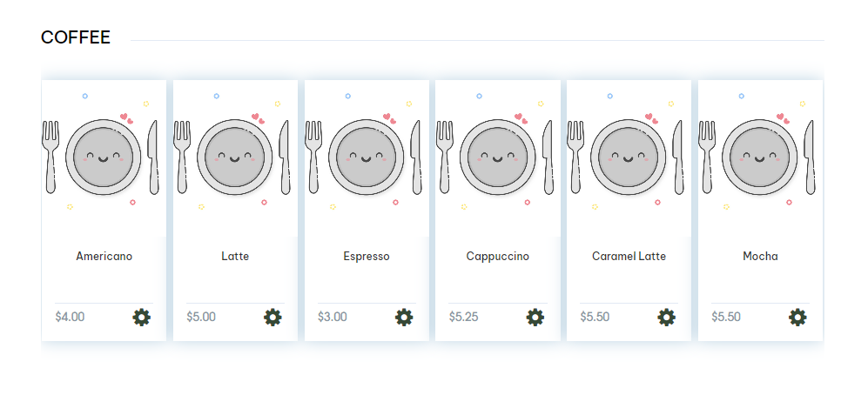Screen dimensions: 868x395
Task: Open Caramel Latte settings gear
Action: coord(667,318)
